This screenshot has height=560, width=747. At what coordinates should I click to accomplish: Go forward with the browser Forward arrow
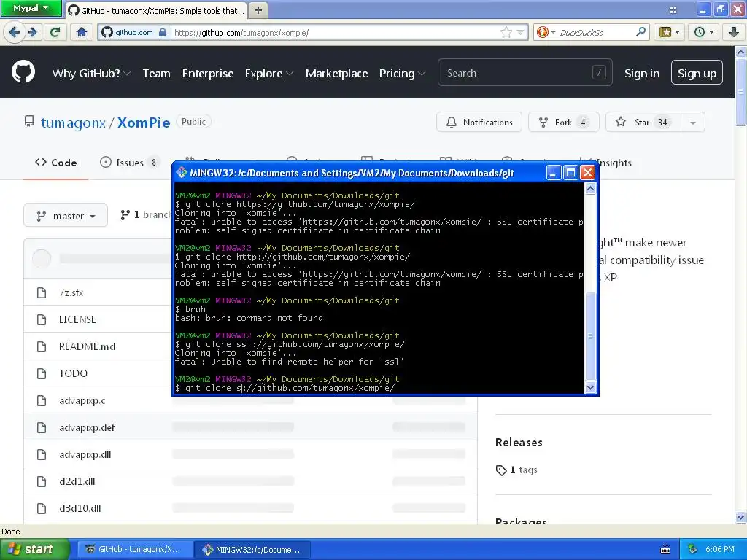tap(32, 32)
